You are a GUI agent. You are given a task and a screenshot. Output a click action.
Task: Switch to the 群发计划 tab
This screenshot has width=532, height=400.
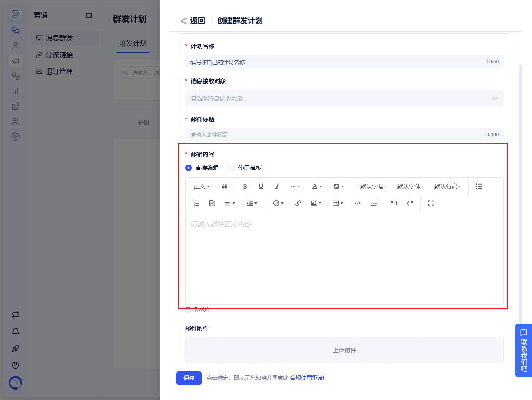pyautogui.click(x=133, y=44)
